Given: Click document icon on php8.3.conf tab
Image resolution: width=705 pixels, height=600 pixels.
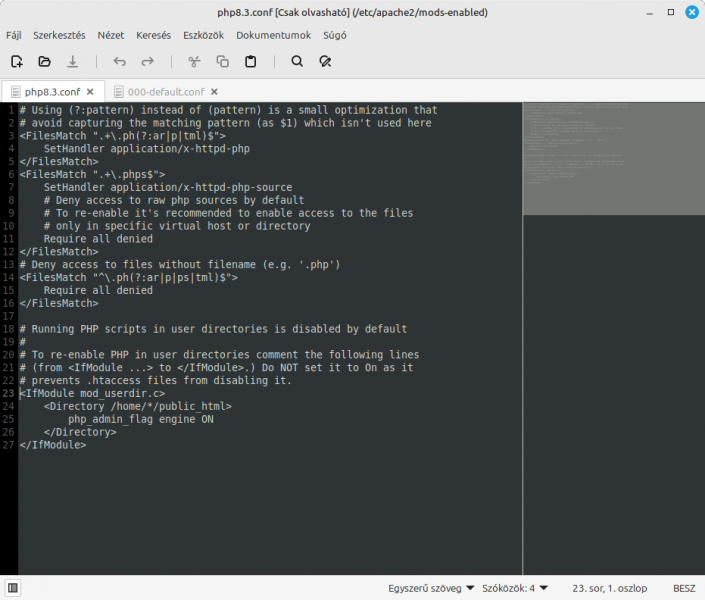Looking at the screenshot, I should pos(16,92).
